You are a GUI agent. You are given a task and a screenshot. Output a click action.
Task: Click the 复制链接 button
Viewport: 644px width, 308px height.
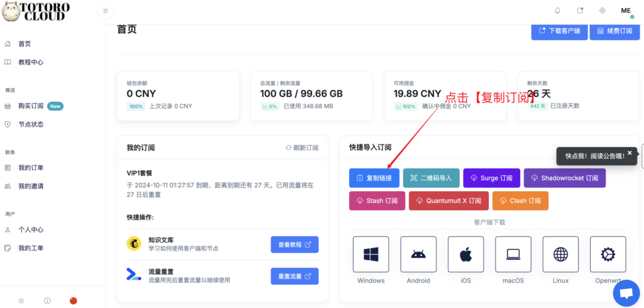(x=374, y=178)
